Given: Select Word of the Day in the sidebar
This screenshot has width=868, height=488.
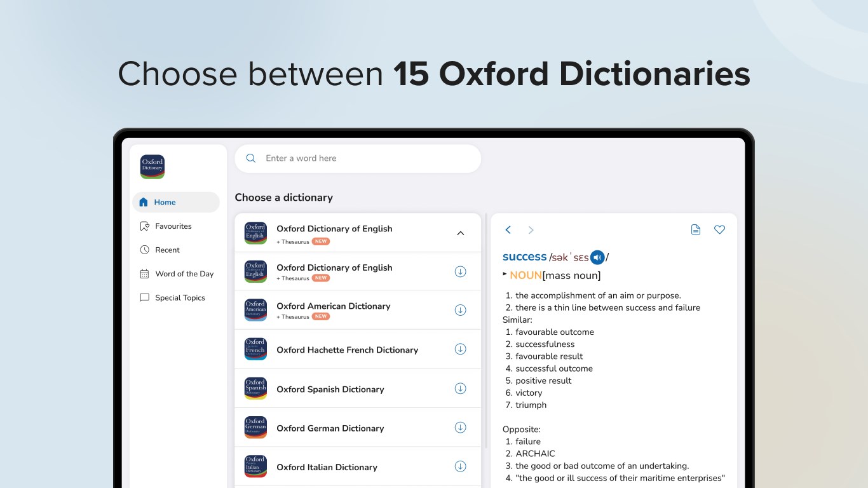Looking at the screenshot, I should [185, 273].
